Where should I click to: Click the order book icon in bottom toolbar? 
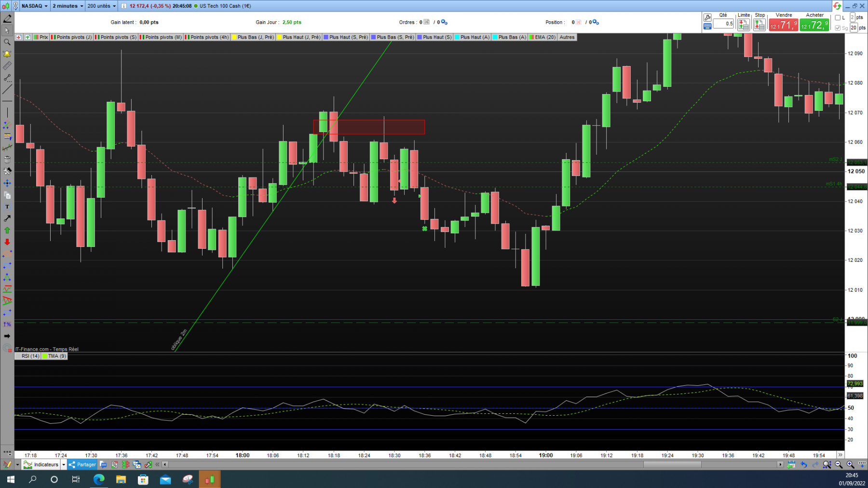click(125, 464)
